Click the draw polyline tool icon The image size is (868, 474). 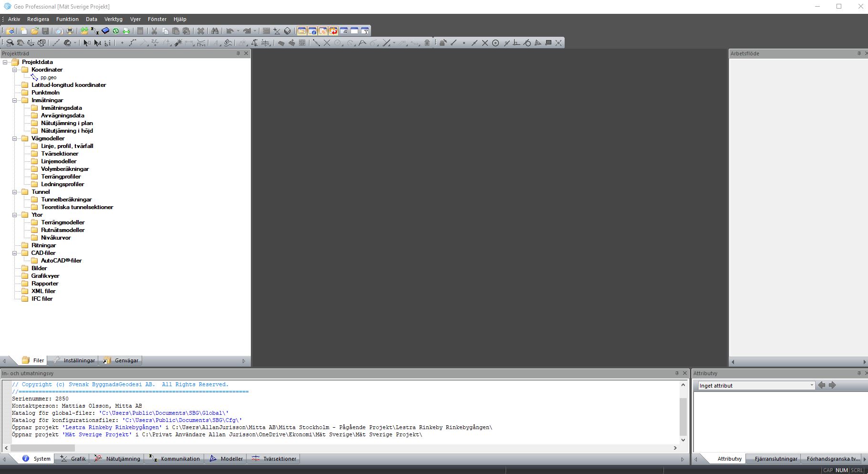(133, 42)
